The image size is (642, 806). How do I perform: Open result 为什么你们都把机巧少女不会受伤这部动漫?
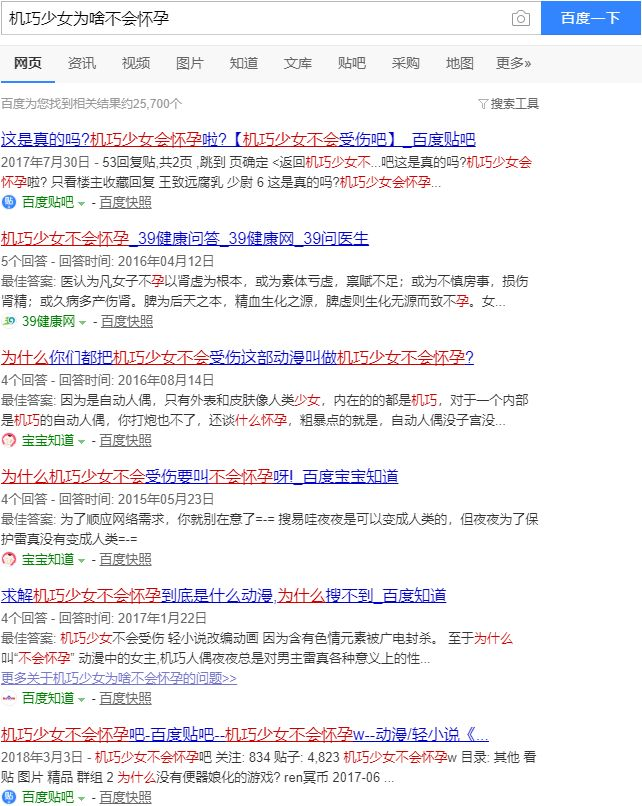237,357
